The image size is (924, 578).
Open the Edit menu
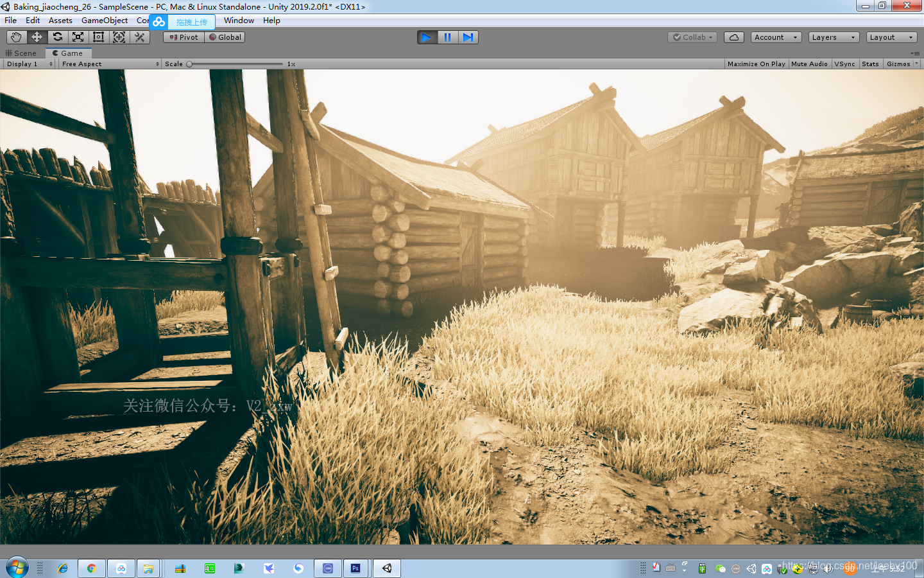[33, 21]
